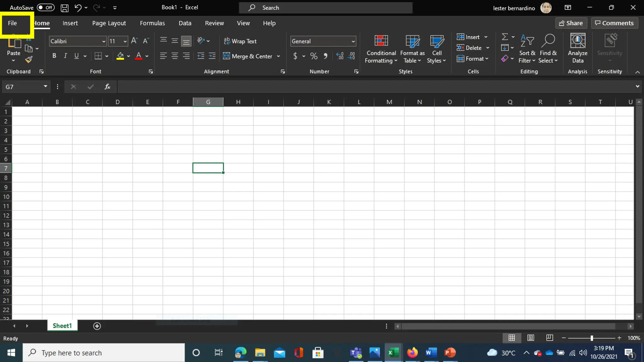Open the Formulas ribbon tab
The width and height of the screenshot is (644, 362).
[x=152, y=23]
